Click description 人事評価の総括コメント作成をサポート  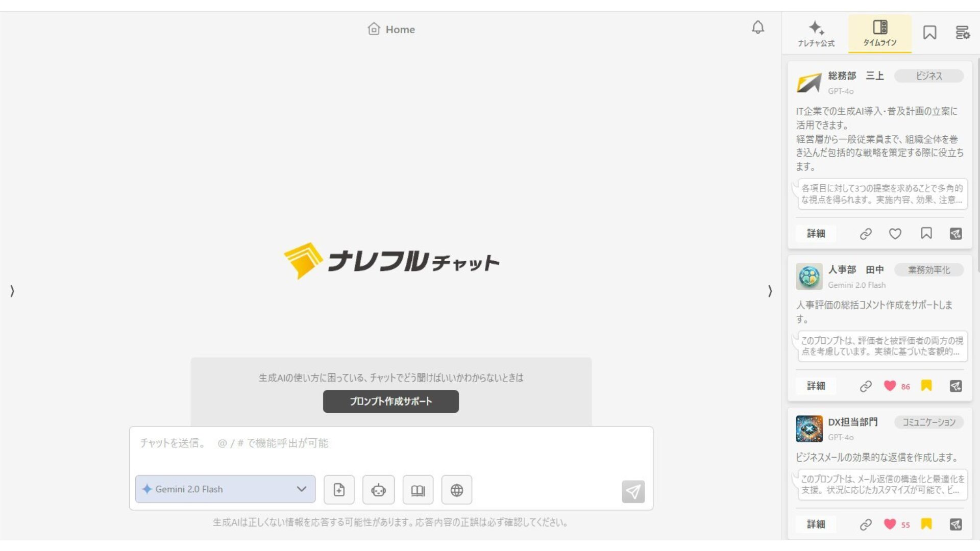click(874, 312)
